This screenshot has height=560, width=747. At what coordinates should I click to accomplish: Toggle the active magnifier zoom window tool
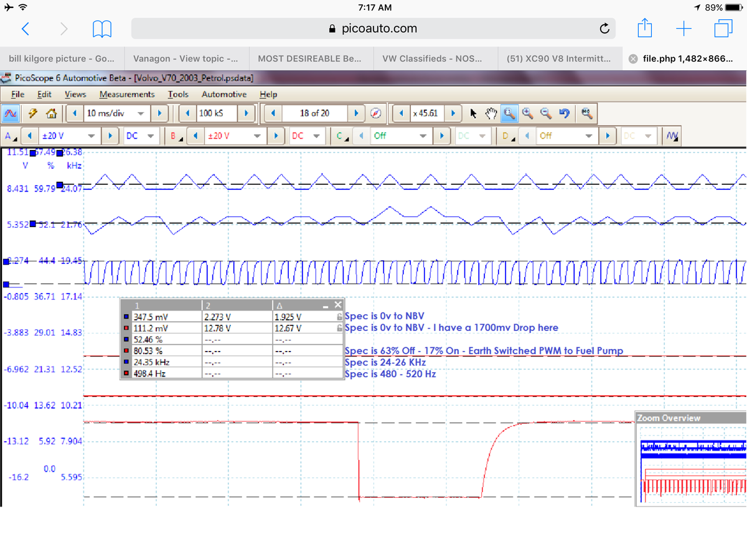pos(509,113)
